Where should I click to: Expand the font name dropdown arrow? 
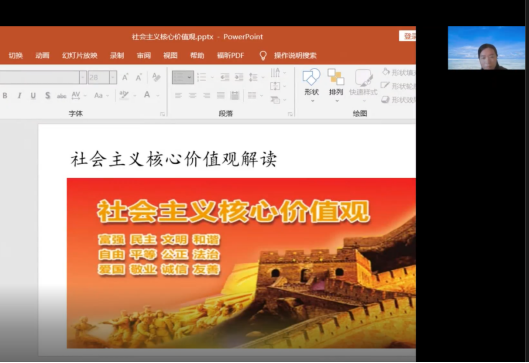pos(83,77)
